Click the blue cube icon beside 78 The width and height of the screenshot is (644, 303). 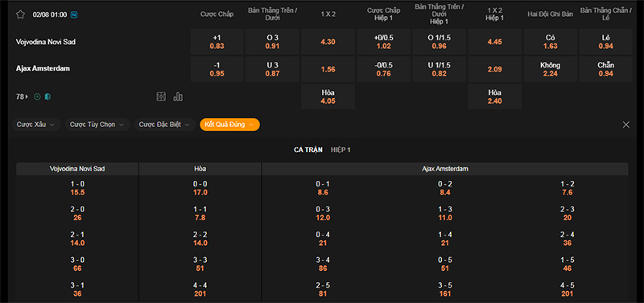click(47, 96)
